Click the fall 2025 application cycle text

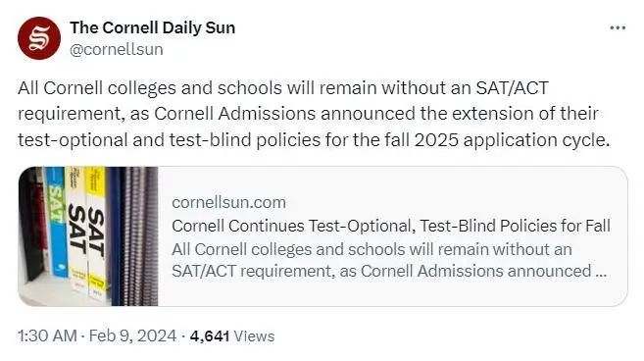click(497, 140)
